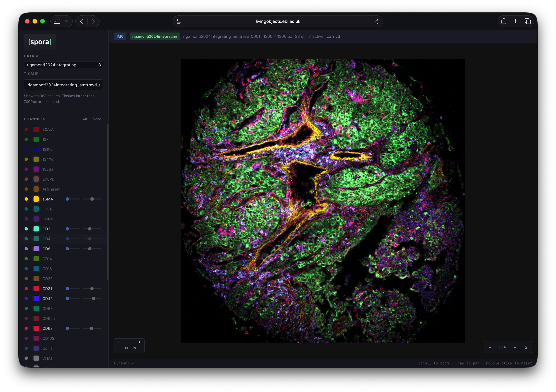This screenshot has width=556, height=392.
Task: Select All channels
Action: point(85,119)
